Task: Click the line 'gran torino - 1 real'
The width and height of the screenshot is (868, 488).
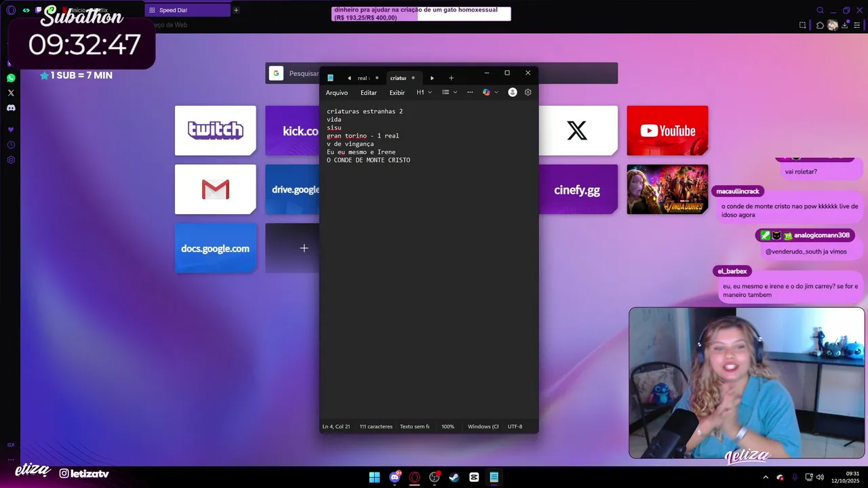Action: (x=363, y=136)
